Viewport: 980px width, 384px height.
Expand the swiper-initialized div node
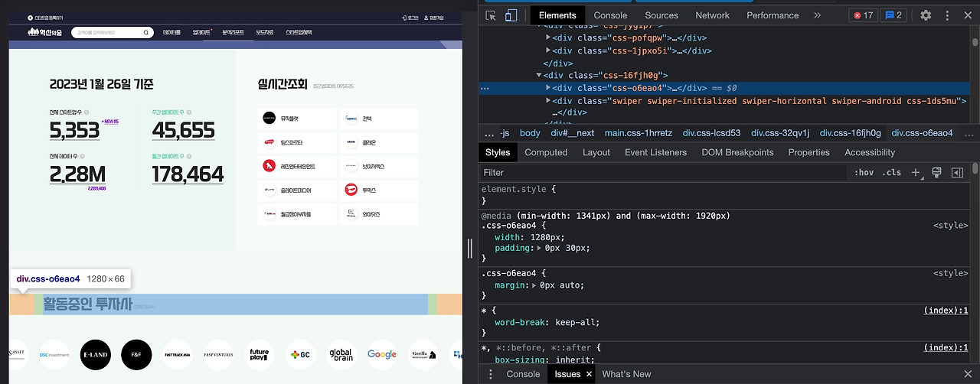tap(548, 101)
